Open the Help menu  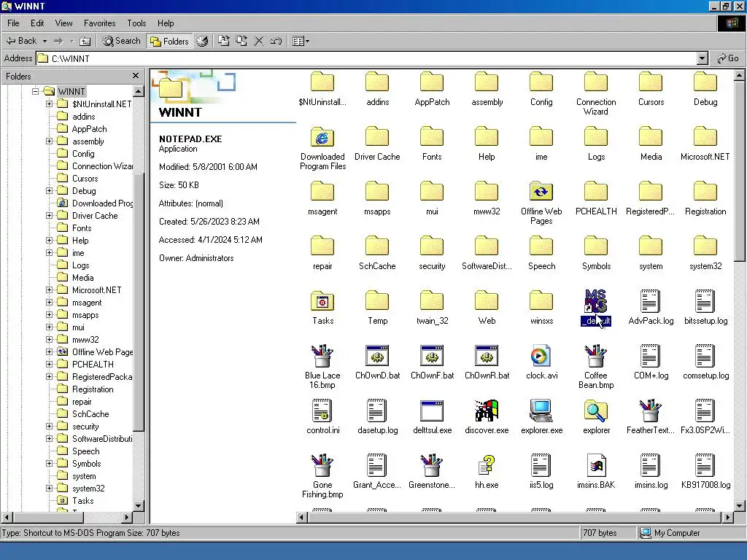coord(166,23)
